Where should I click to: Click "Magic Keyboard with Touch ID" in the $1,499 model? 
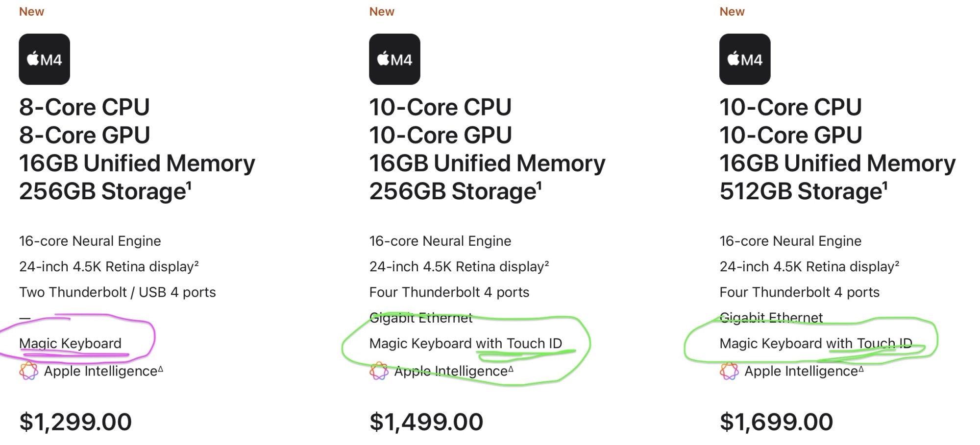[465, 343]
